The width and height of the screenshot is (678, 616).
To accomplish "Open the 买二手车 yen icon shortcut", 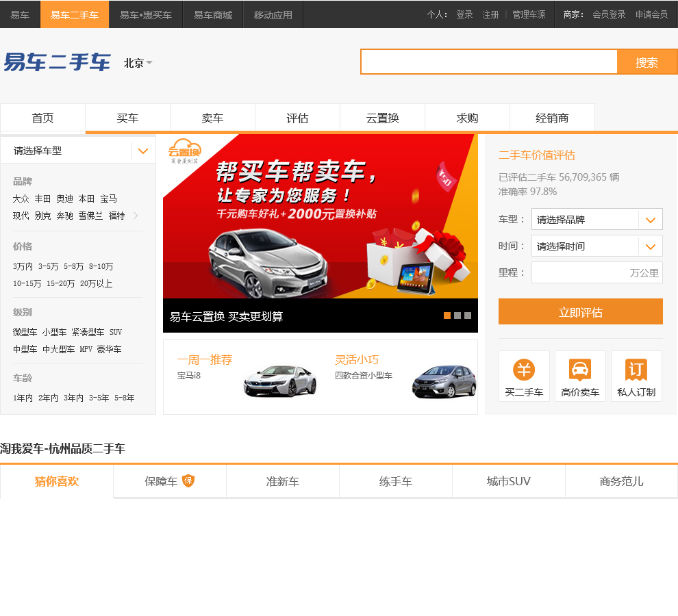I will click(x=524, y=376).
